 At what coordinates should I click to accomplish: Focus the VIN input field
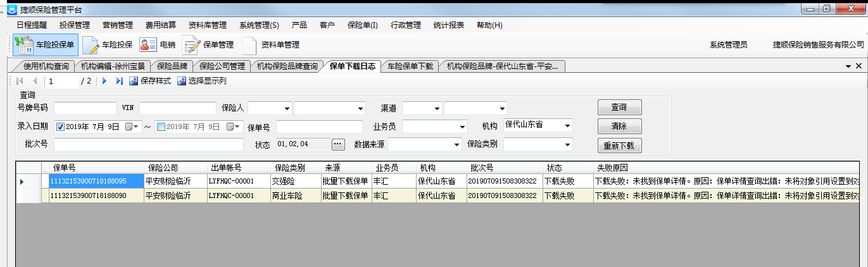[x=178, y=108]
